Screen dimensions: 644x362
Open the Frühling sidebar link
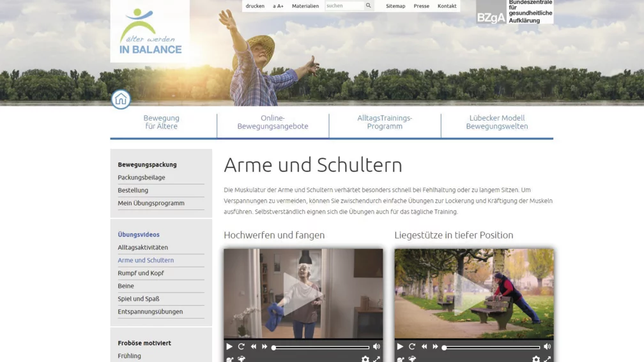tap(129, 356)
